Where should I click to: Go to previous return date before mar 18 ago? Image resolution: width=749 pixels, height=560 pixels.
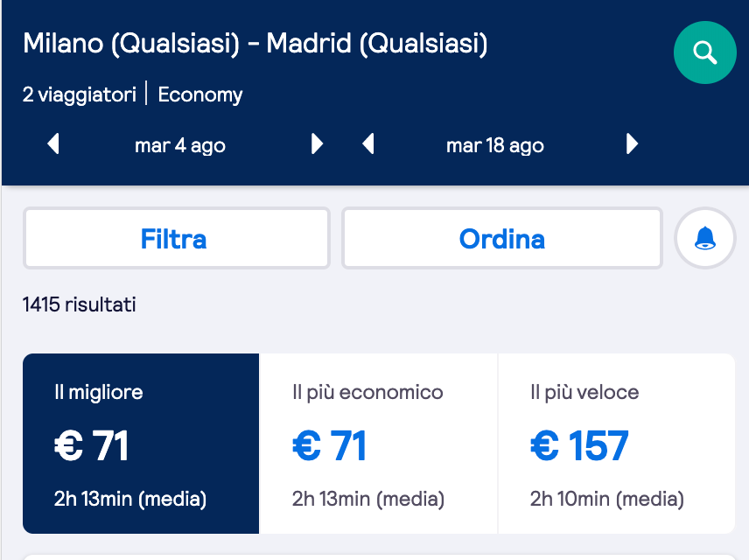pos(367,143)
